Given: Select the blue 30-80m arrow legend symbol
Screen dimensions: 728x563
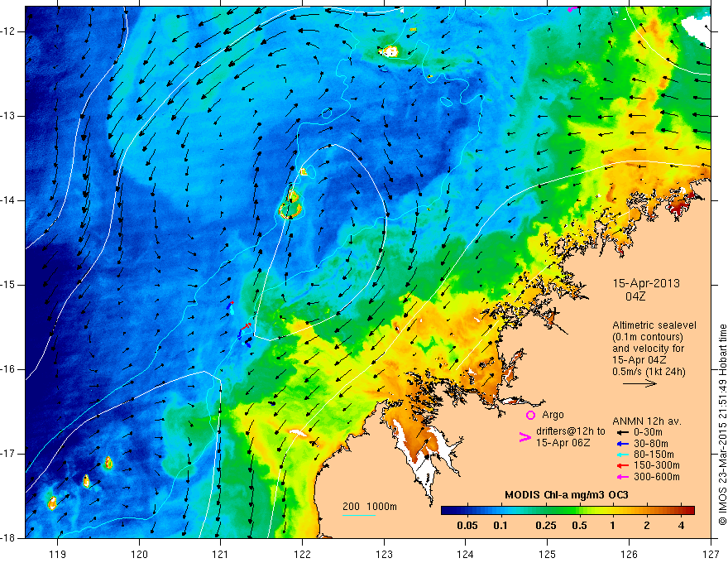Looking at the screenshot, I should (x=621, y=444).
